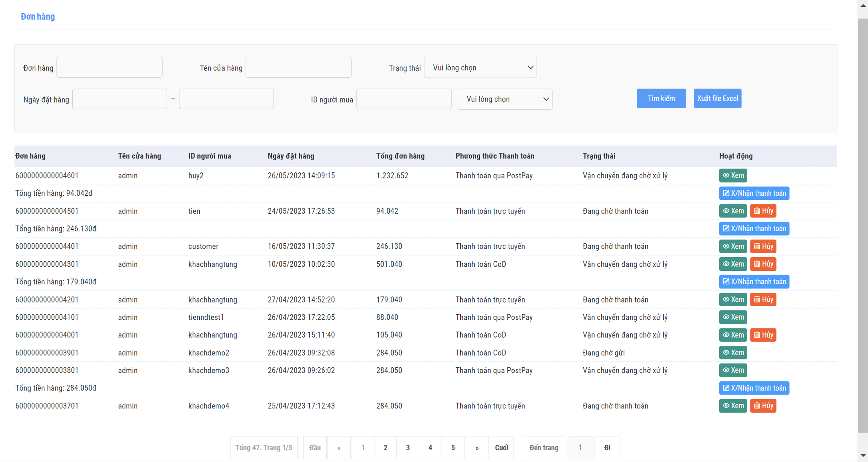Click X/Nhận thanh toán for 179.040đ total

click(754, 282)
